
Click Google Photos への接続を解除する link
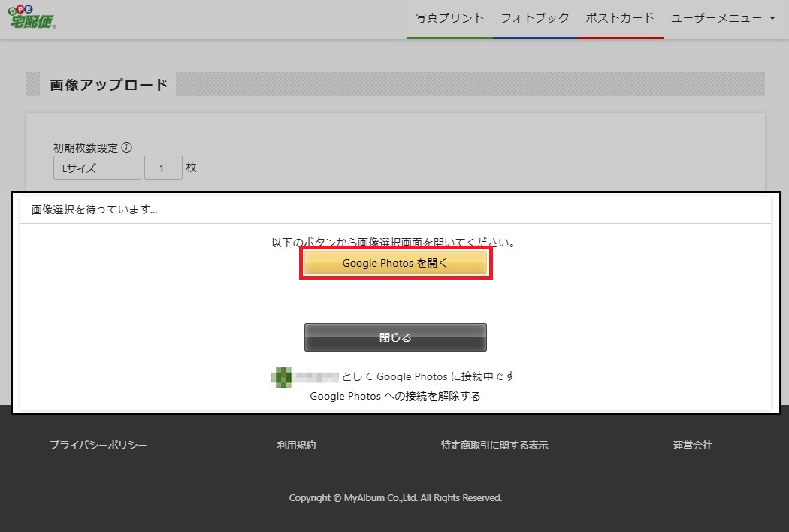tap(395, 396)
